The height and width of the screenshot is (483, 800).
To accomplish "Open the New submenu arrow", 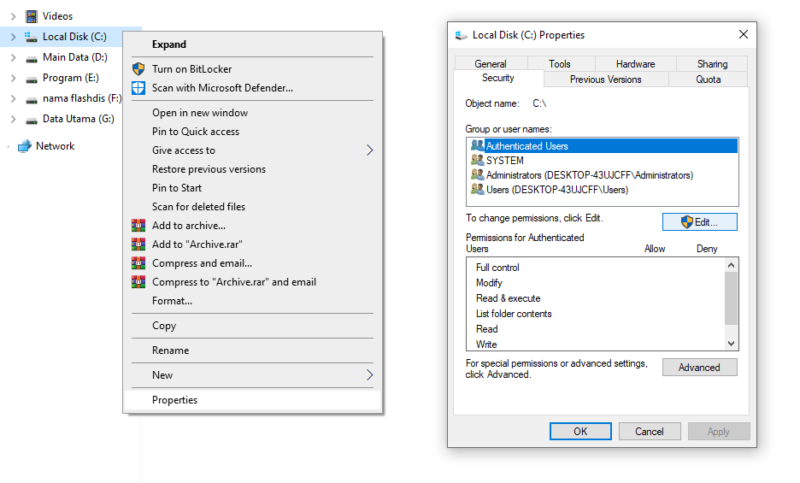I will click(369, 375).
